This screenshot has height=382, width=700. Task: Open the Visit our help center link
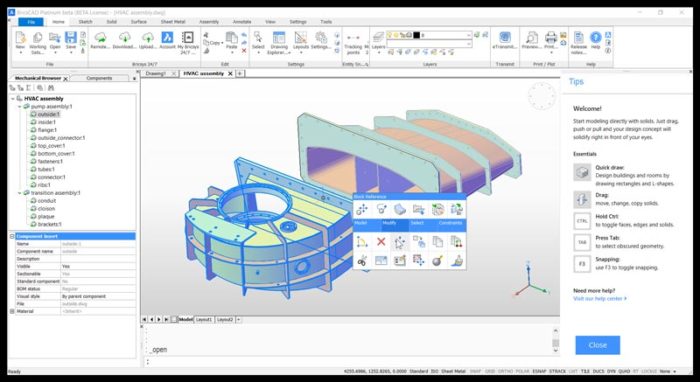click(600, 298)
